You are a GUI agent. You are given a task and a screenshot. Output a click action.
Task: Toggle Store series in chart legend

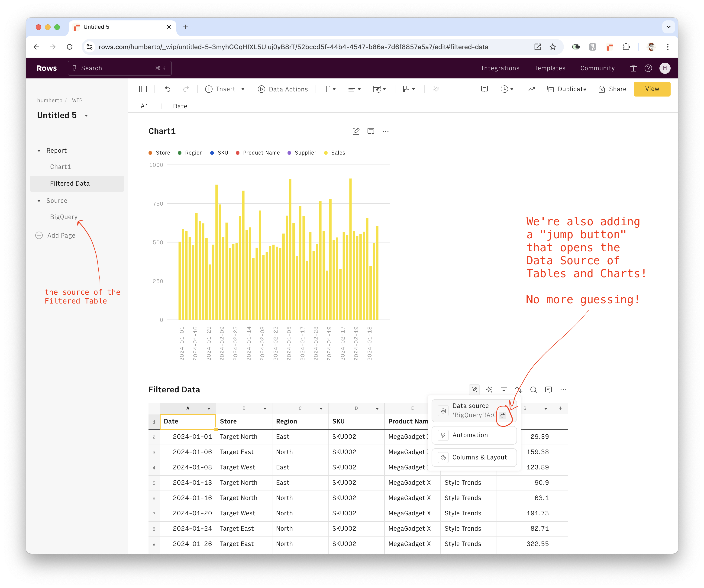159,153
